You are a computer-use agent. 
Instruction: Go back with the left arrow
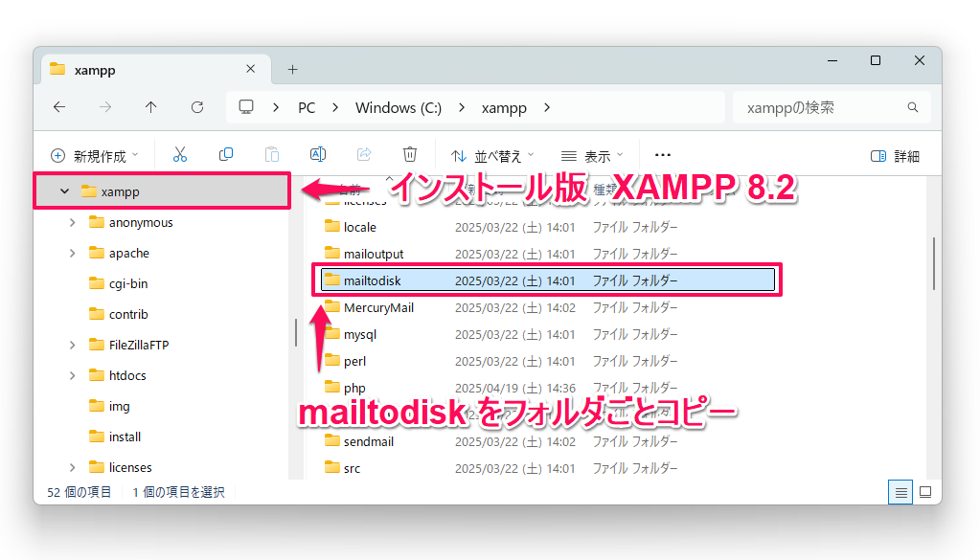(59, 107)
